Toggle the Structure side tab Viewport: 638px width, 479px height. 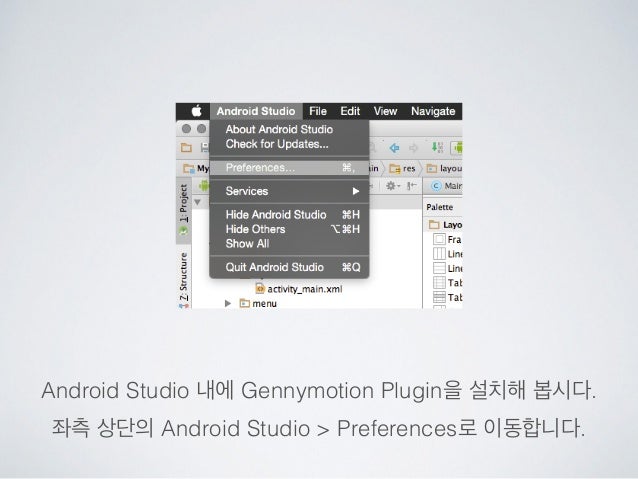184,279
